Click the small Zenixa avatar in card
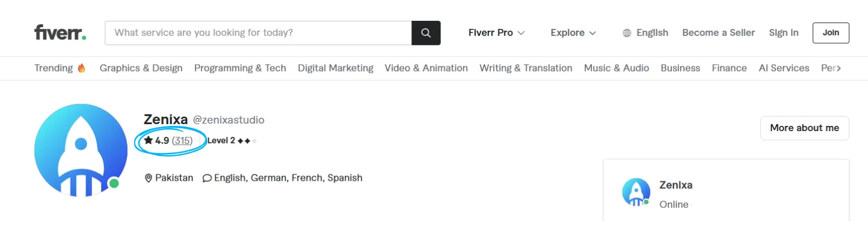The image size is (868, 231). [636, 192]
